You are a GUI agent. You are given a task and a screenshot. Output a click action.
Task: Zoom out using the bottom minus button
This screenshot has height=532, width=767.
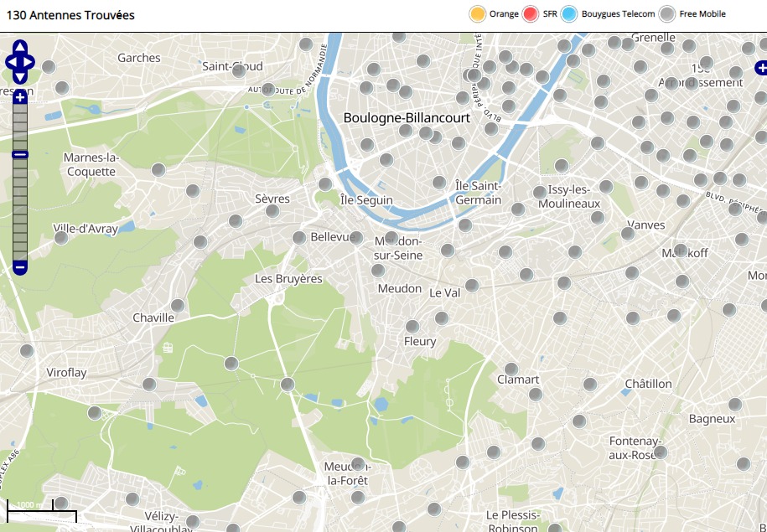[20, 267]
